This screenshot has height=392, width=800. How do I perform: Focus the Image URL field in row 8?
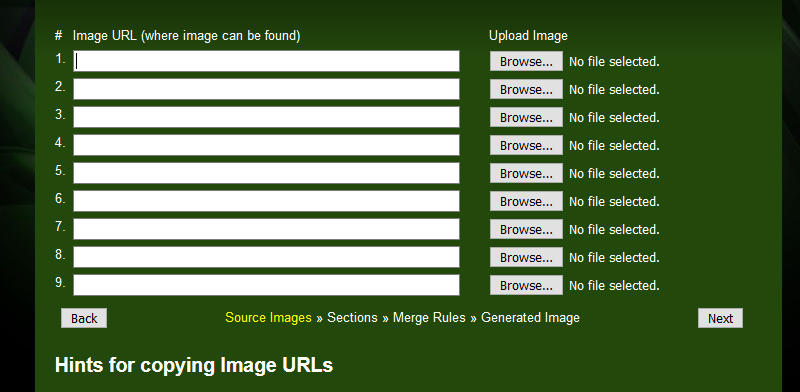266,258
